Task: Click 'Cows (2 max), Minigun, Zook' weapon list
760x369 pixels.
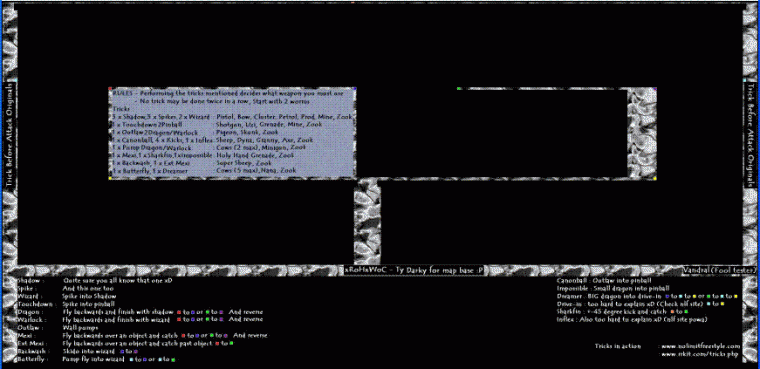Action: click(261, 147)
